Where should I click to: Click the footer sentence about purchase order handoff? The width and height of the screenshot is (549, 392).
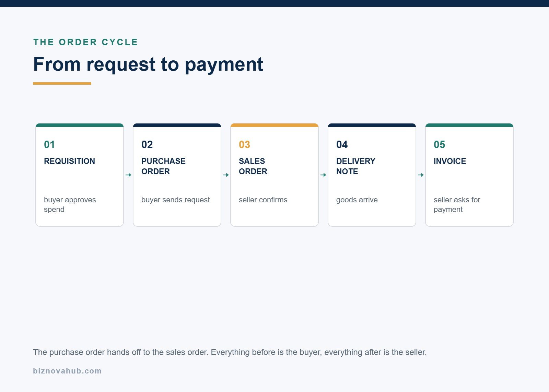pos(230,352)
